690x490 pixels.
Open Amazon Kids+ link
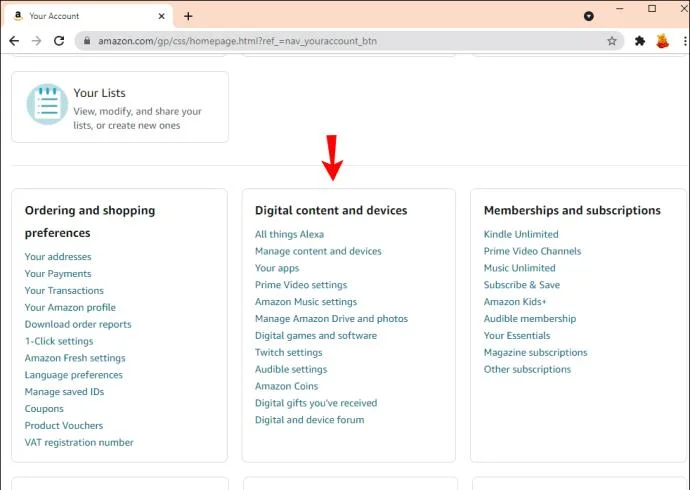(515, 302)
